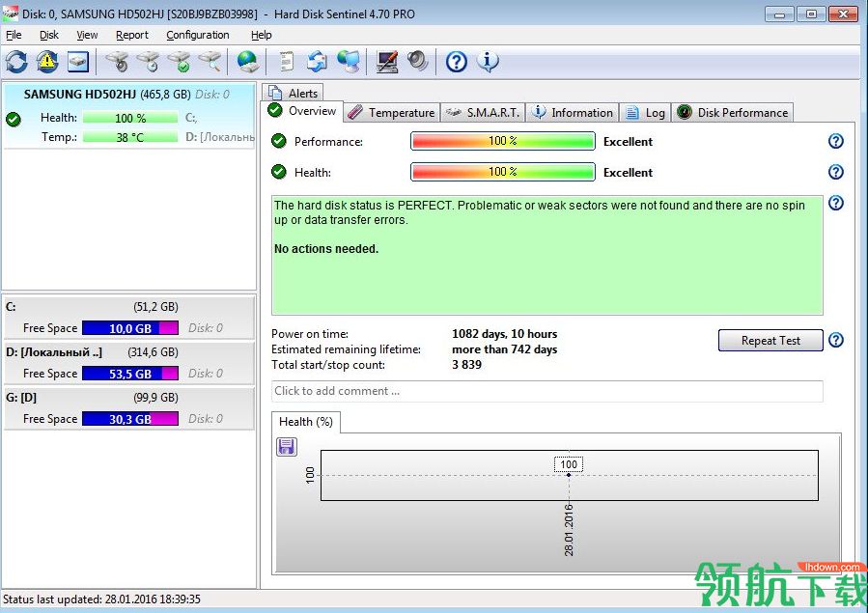Image resolution: width=868 pixels, height=613 pixels.
Task: Select the SAMSUNG HD502HJ disk entry
Action: [x=128, y=116]
